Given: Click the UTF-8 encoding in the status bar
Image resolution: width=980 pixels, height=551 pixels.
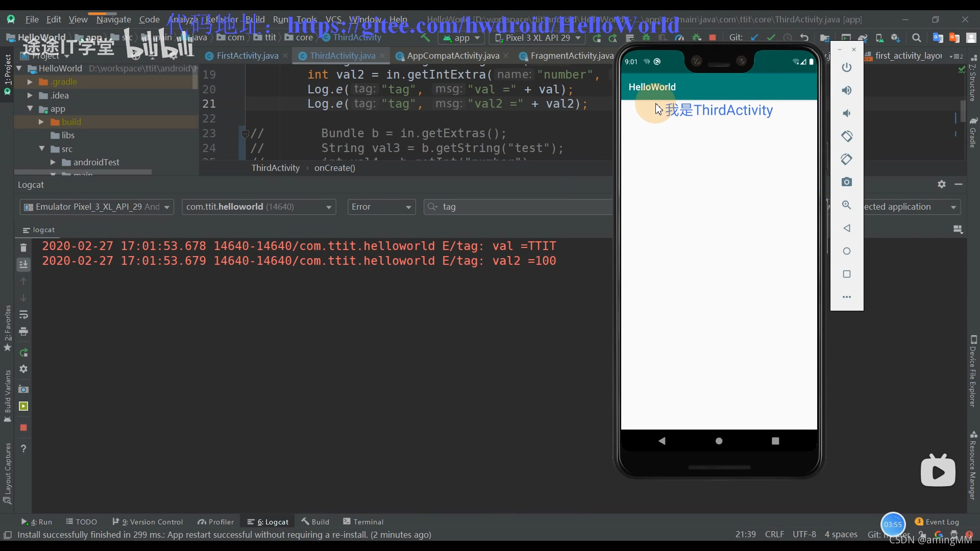Looking at the screenshot, I should pos(804,534).
